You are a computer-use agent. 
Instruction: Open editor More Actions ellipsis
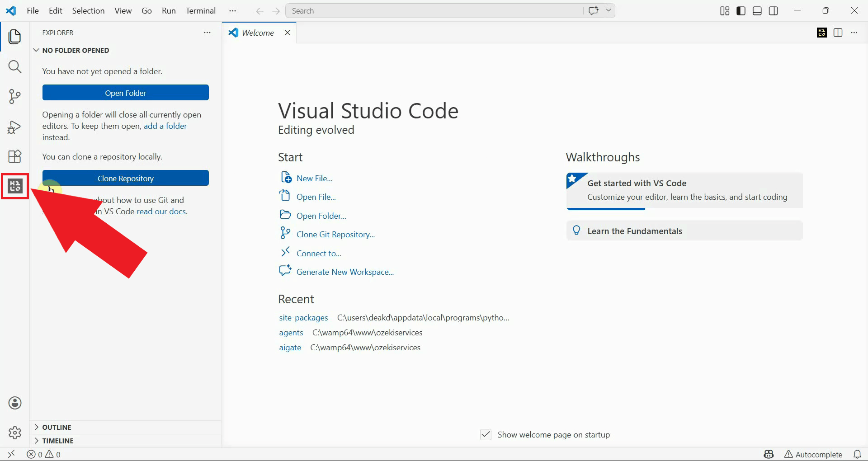[x=854, y=33]
